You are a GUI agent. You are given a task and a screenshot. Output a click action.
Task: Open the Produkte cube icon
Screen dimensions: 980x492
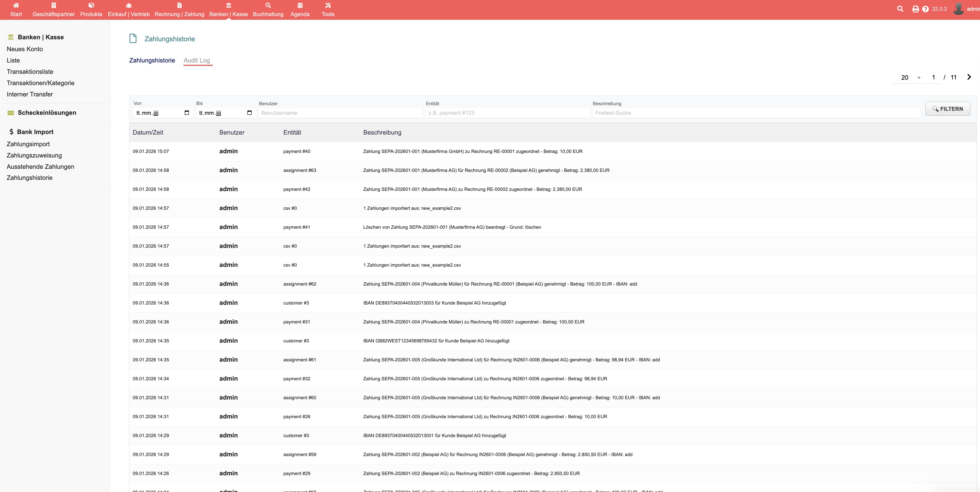point(91,5)
